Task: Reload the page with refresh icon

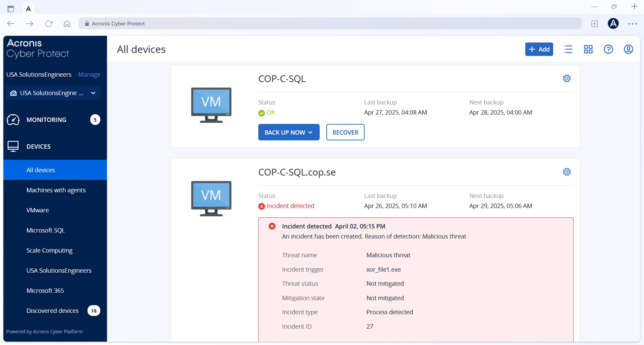Action: click(49, 24)
